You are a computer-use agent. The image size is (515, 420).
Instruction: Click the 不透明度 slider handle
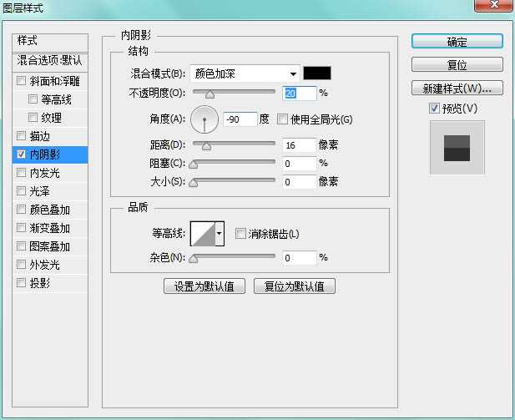(x=210, y=94)
